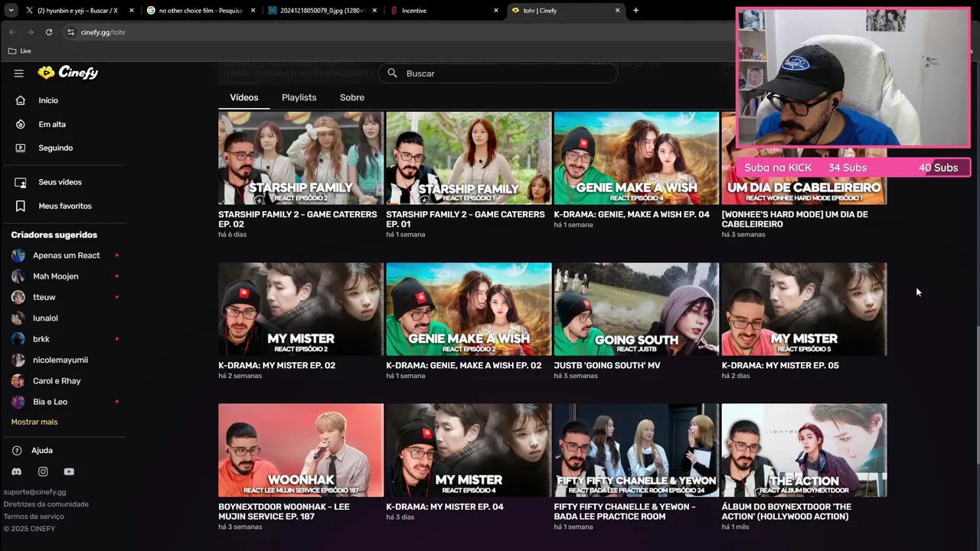This screenshot has height=551, width=980.
Task: Go to Início home page
Action: point(47,100)
